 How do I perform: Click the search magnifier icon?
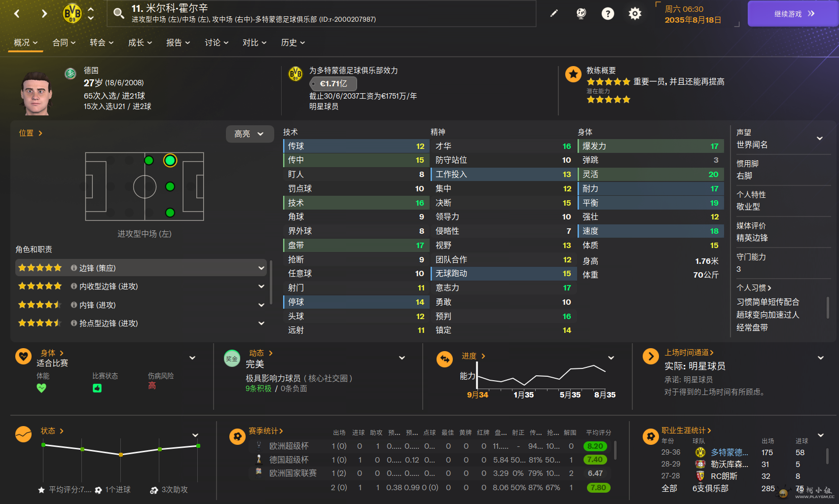[119, 13]
